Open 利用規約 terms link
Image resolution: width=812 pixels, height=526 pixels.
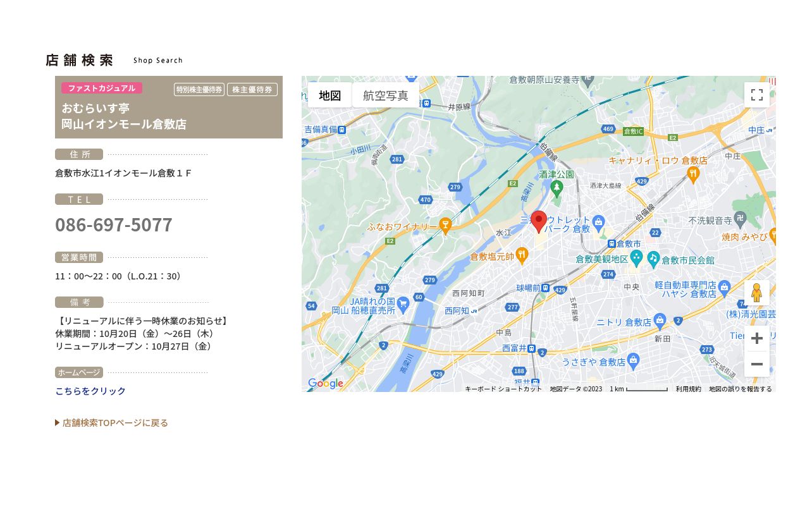pos(688,389)
